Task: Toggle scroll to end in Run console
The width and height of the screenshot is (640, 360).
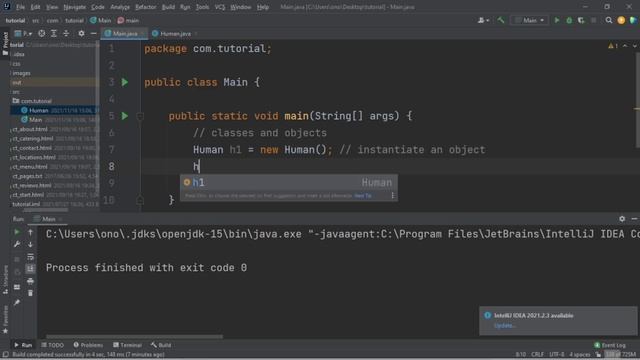Action: (x=30, y=269)
